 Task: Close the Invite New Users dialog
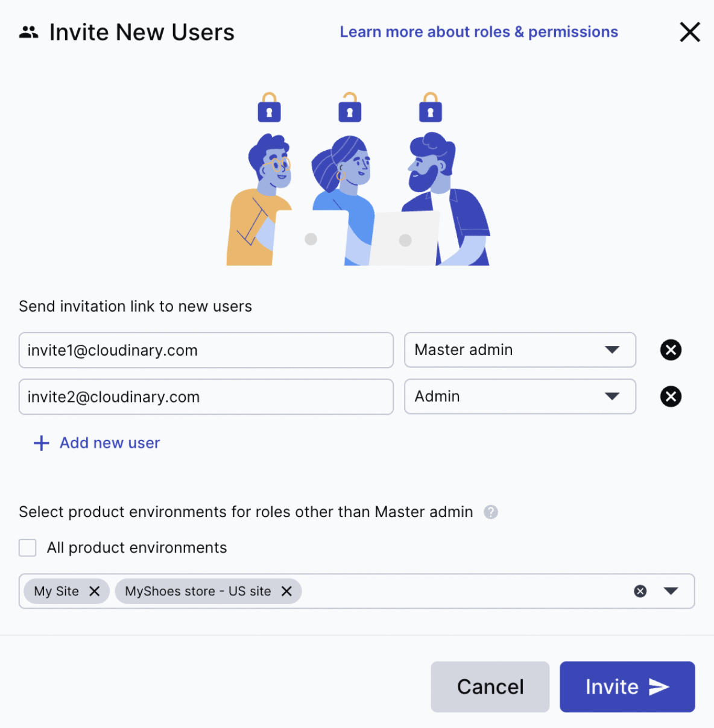[690, 32]
